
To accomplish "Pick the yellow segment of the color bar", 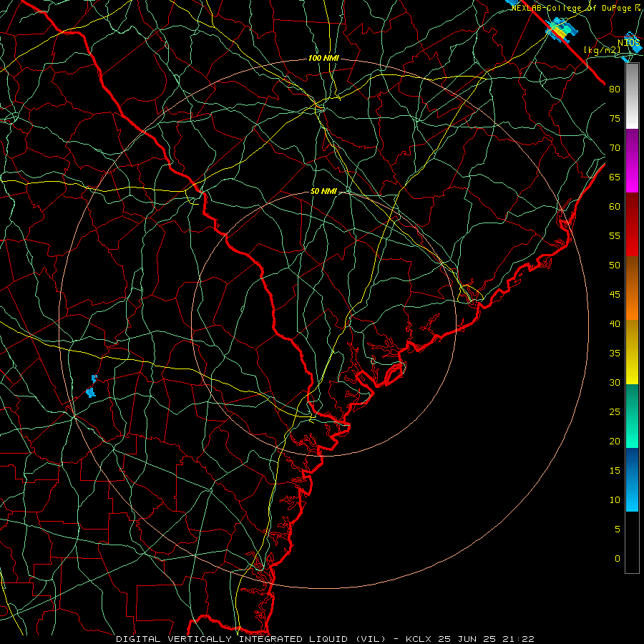I will [x=632, y=352].
